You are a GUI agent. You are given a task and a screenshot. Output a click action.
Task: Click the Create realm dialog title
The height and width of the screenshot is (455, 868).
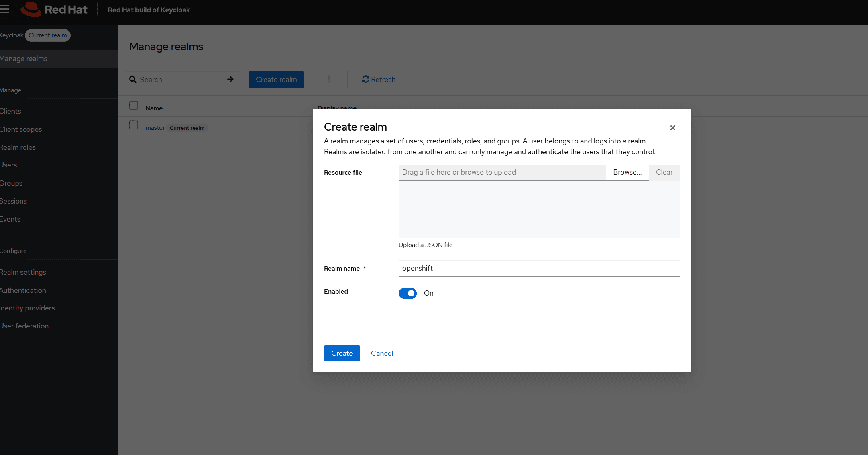[x=355, y=127]
